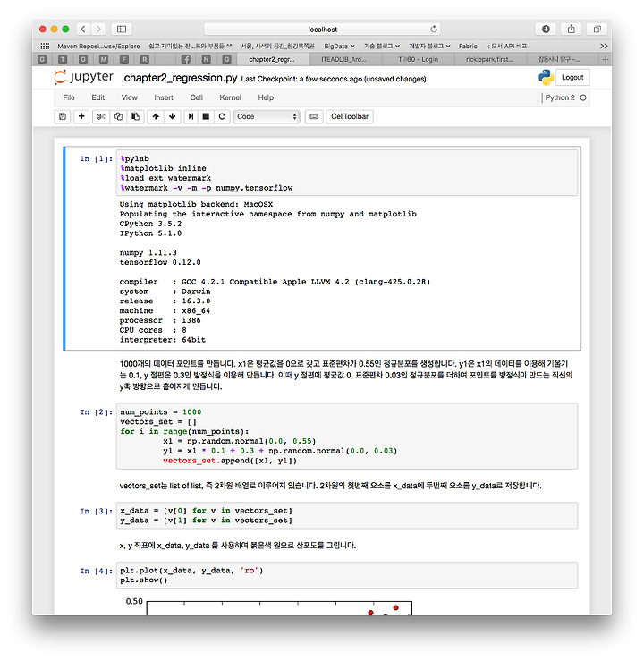Click the CellToolbar button

pos(350,117)
